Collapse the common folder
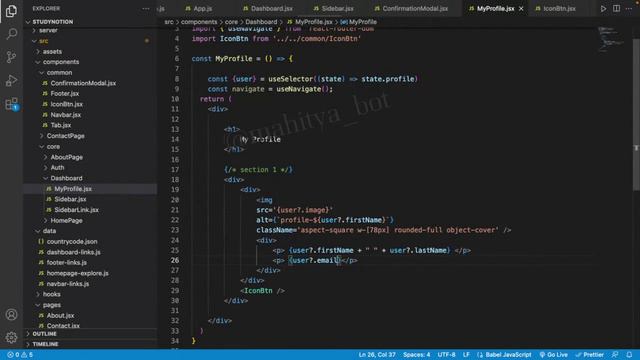Viewport: 640px width, 360px height. click(59, 73)
